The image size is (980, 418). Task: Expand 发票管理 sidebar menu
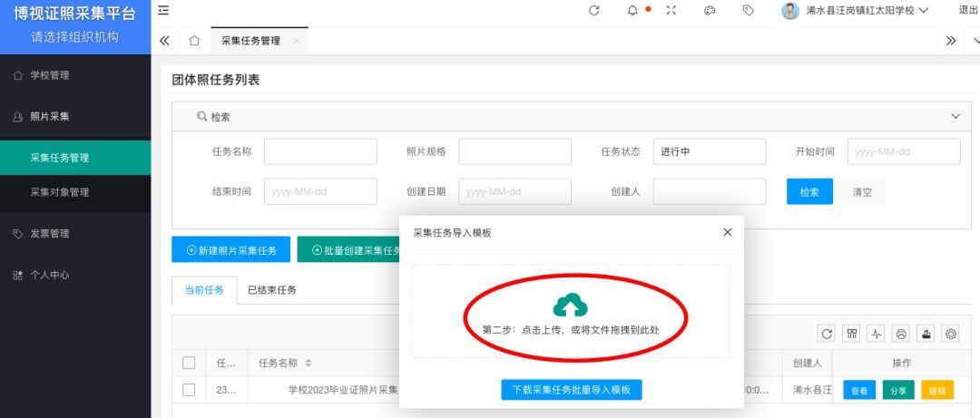[75, 234]
